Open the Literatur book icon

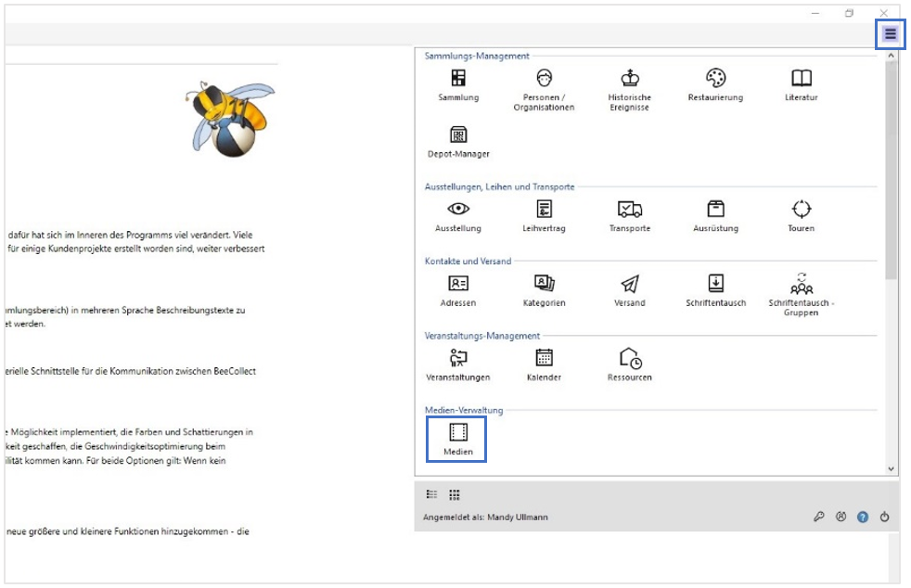[x=801, y=79]
